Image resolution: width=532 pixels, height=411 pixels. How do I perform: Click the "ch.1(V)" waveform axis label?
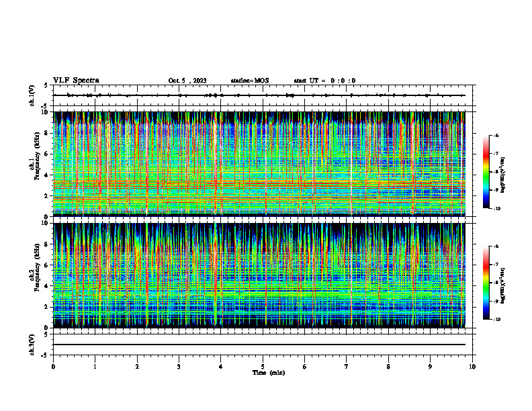[x=32, y=95]
